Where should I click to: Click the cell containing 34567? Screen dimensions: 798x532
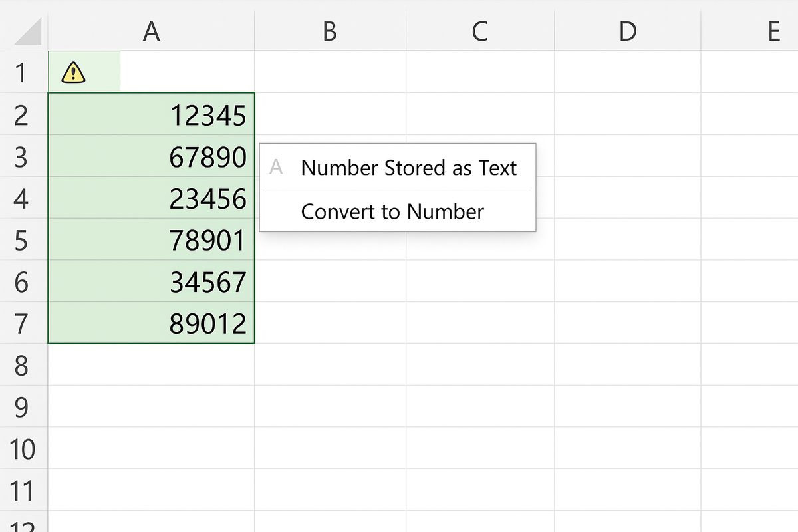pyautogui.click(x=151, y=282)
